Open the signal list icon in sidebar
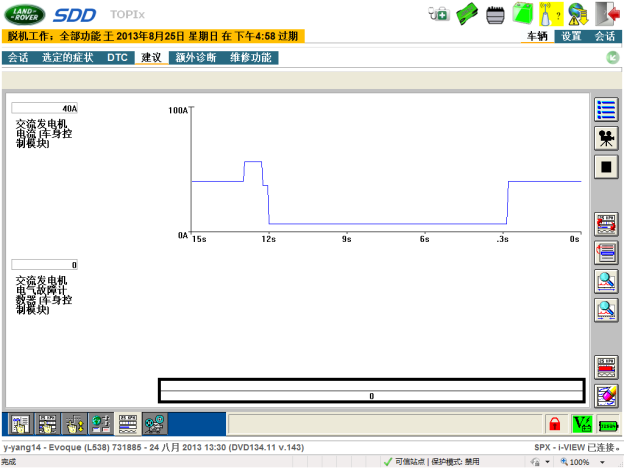The height and width of the screenshot is (468, 624). point(606,110)
